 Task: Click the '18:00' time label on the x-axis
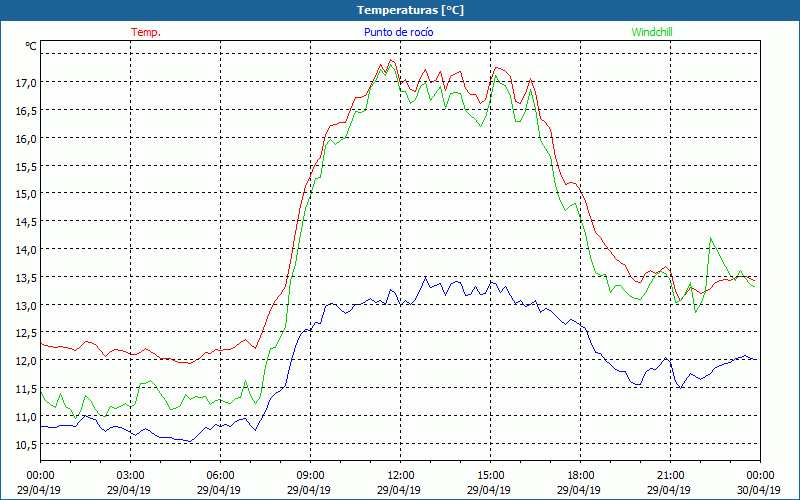pyautogui.click(x=580, y=476)
